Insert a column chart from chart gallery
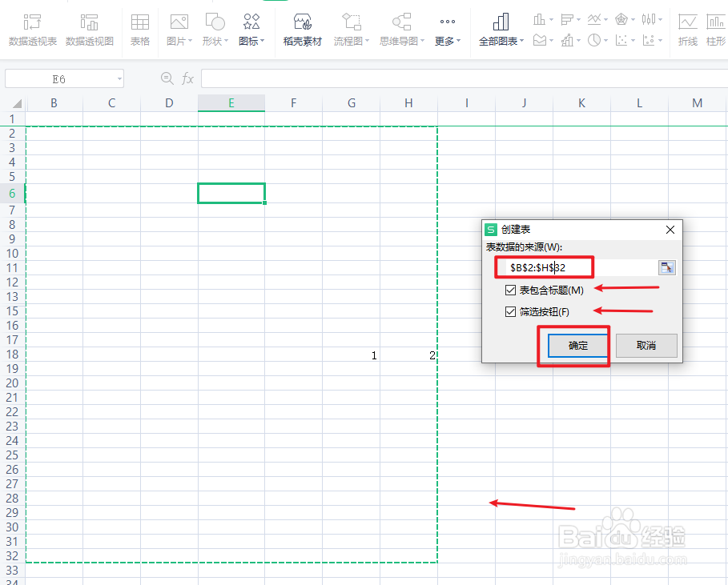The image size is (728, 585). pos(539,19)
